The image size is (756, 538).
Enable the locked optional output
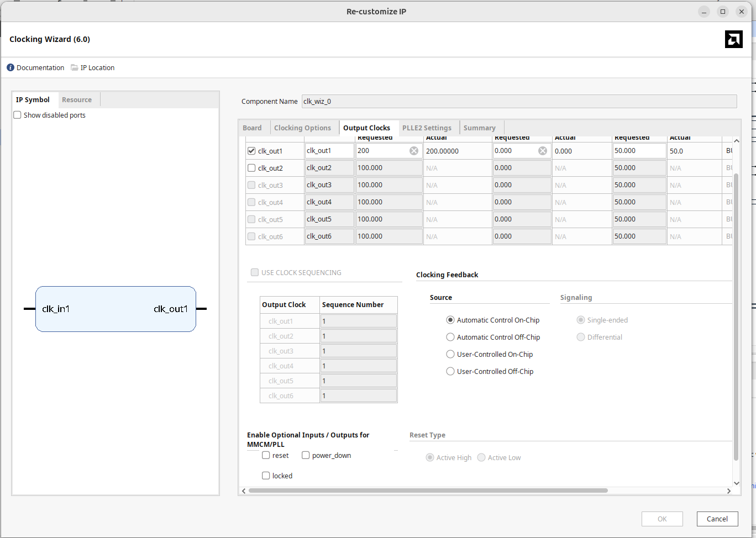click(266, 476)
